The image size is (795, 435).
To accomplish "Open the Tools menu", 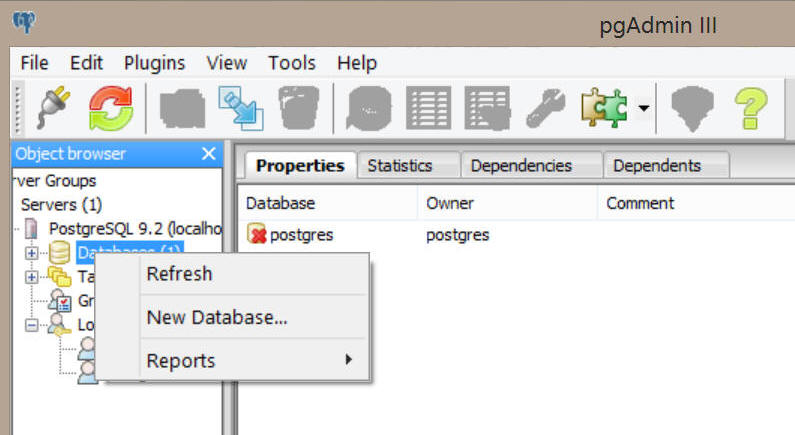I will click(x=292, y=62).
